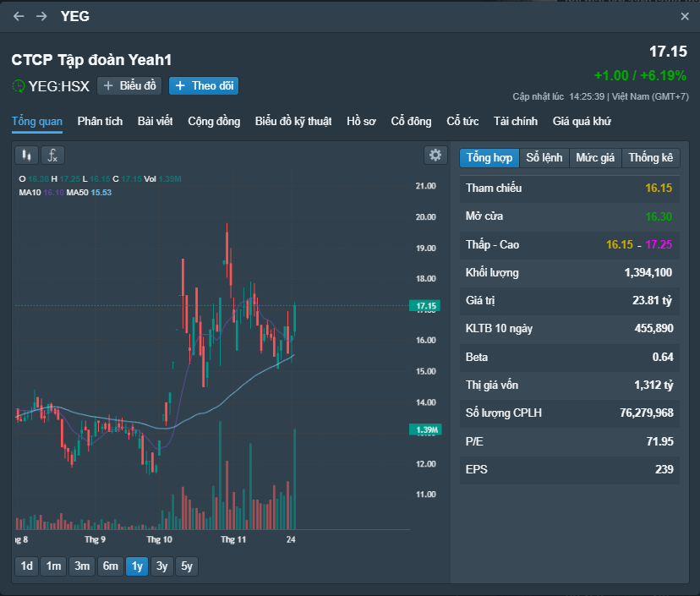Click the Thg 11 date axis label
Image resolution: width=700 pixels, height=596 pixels.
point(233,539)
